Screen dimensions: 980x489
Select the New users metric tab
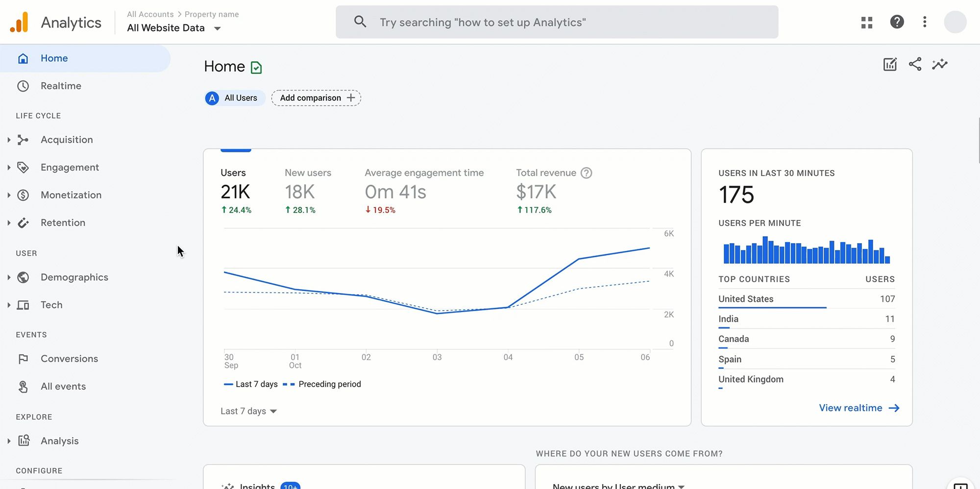pos(308,191)
